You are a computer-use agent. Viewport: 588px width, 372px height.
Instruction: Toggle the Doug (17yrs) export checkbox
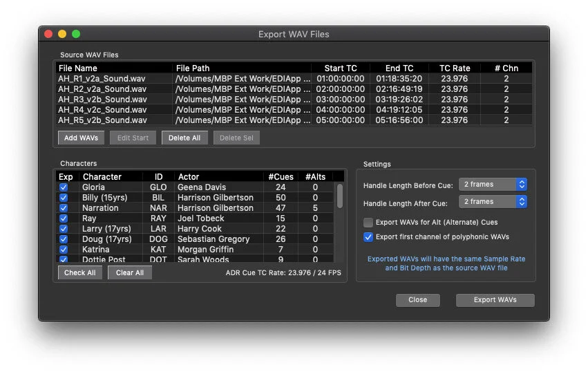(x=64, y=239)
